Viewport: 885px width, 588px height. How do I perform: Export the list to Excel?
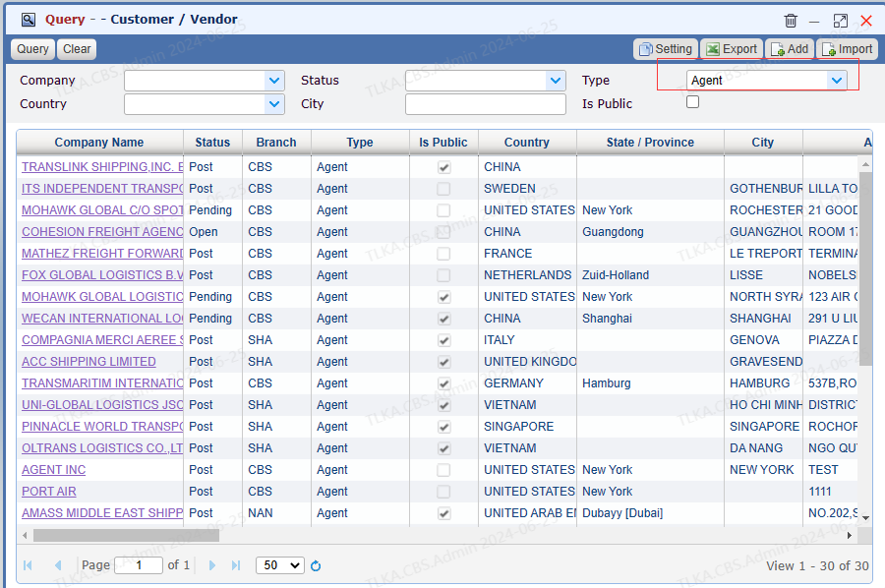pyautogui.click(x=732, y=49)
